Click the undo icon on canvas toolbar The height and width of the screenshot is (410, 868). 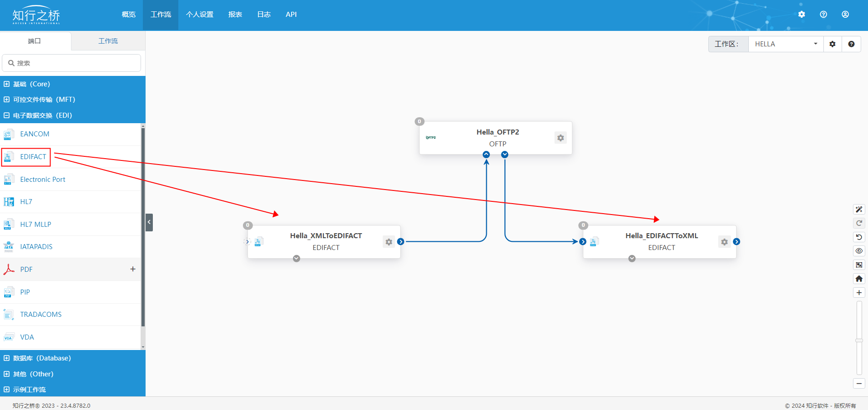click(859, 237)
